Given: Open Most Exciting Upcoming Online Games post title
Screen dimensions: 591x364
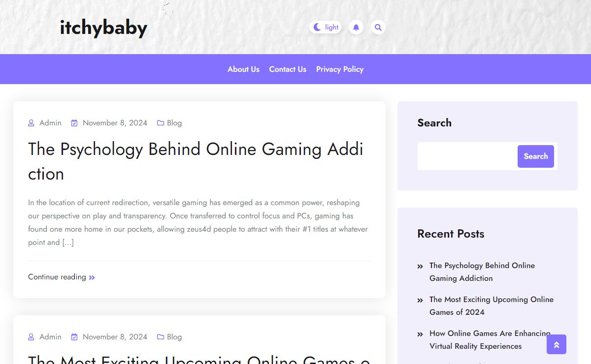Looking at the screenshot, I should click(x=199, y=359).
